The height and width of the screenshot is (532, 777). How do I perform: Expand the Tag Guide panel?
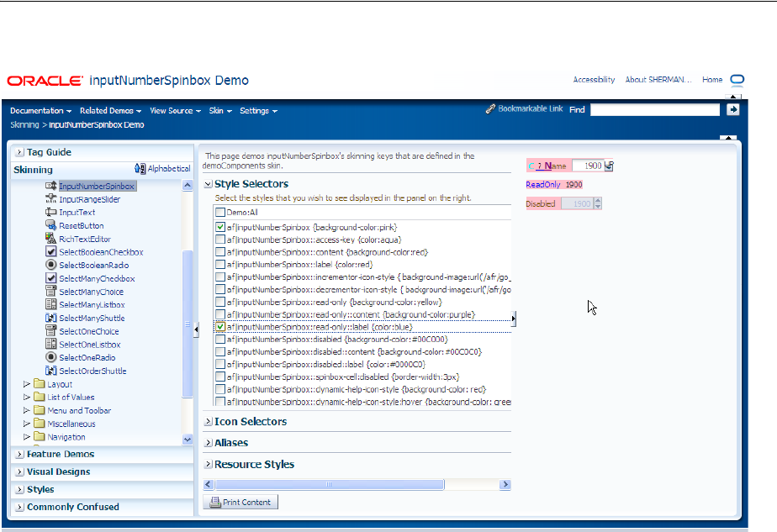tap(19, 153)
